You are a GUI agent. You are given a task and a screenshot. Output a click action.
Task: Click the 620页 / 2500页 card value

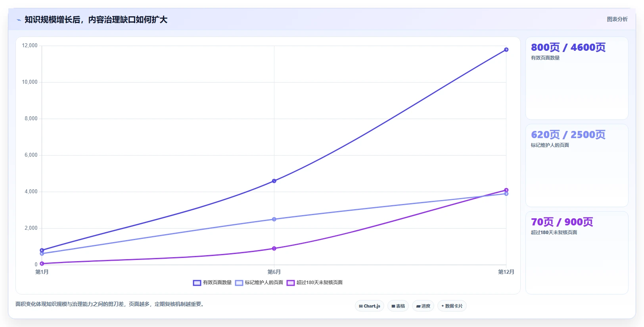[568, 135]
